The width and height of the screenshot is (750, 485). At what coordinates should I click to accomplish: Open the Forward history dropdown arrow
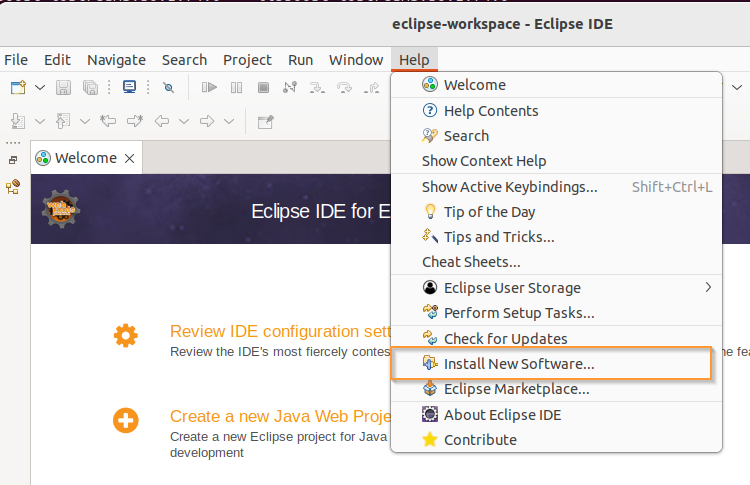[229, 121]
